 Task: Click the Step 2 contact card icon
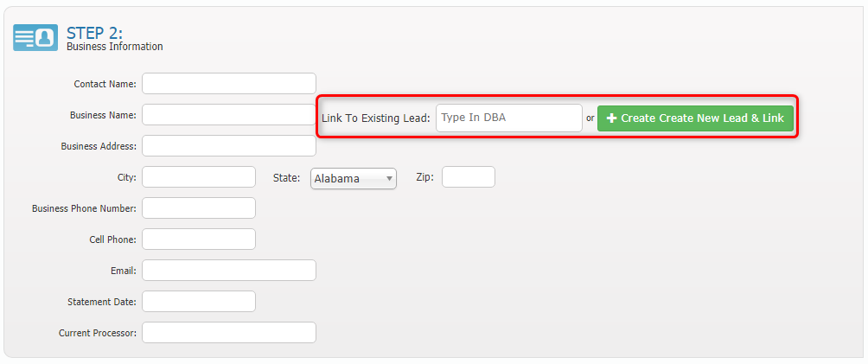(35, 37)
